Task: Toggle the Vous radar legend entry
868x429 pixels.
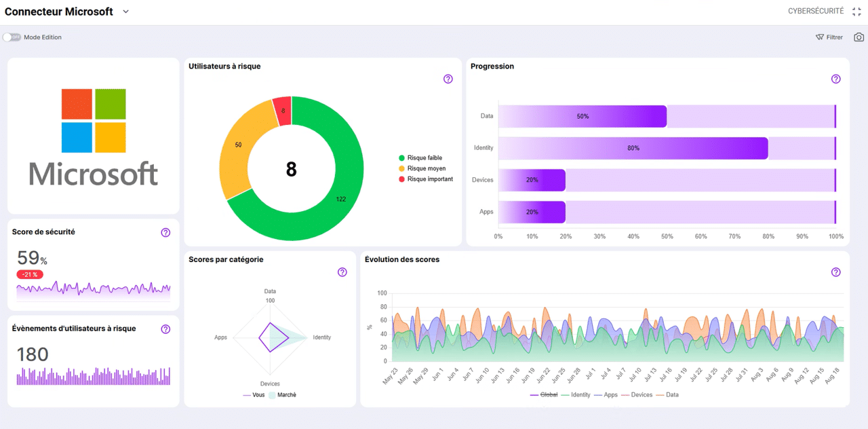Action: pos(254,394)
